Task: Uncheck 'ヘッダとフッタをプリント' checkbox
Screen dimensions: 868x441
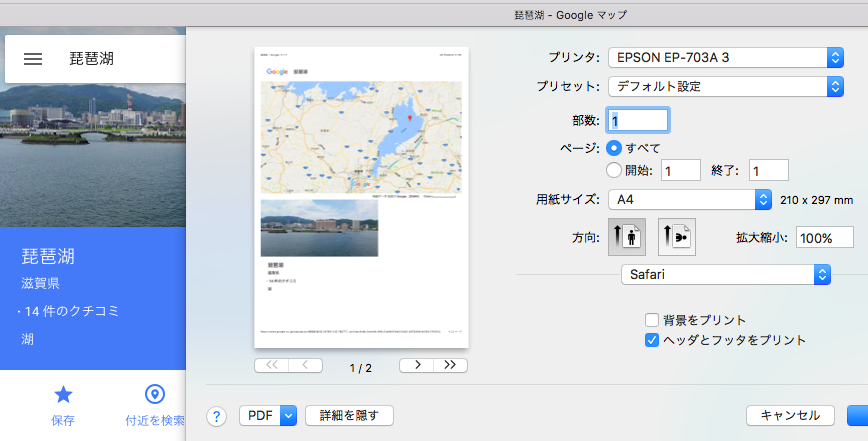Action: pos(652,340)
